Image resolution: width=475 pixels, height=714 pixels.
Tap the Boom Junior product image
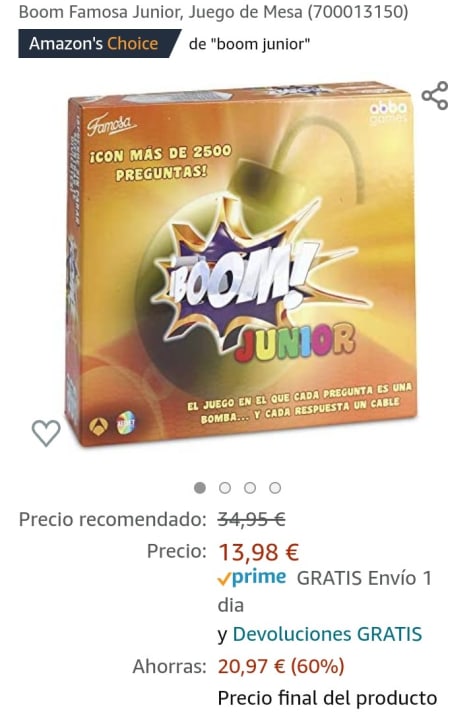241,264
